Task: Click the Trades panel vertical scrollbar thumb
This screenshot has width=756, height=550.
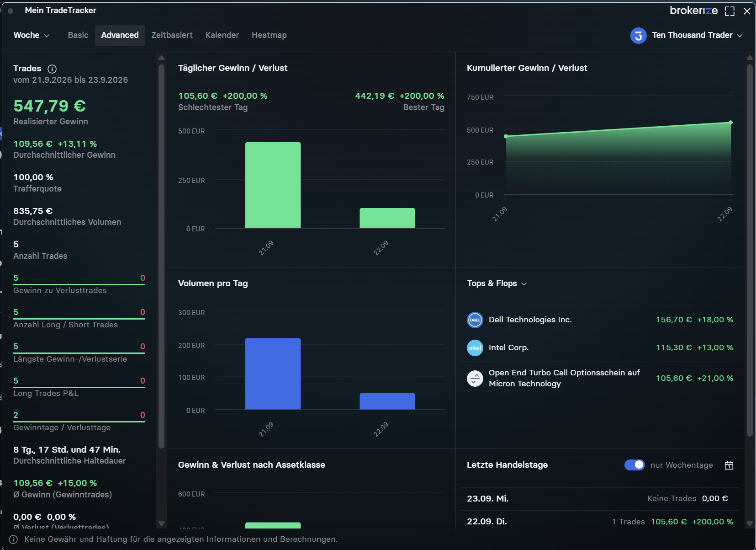Action: tap(161, 256)
